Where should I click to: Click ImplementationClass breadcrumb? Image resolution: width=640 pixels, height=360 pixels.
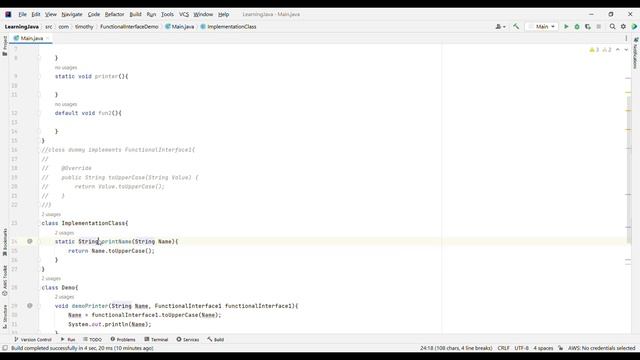click(x=229, y=27)
